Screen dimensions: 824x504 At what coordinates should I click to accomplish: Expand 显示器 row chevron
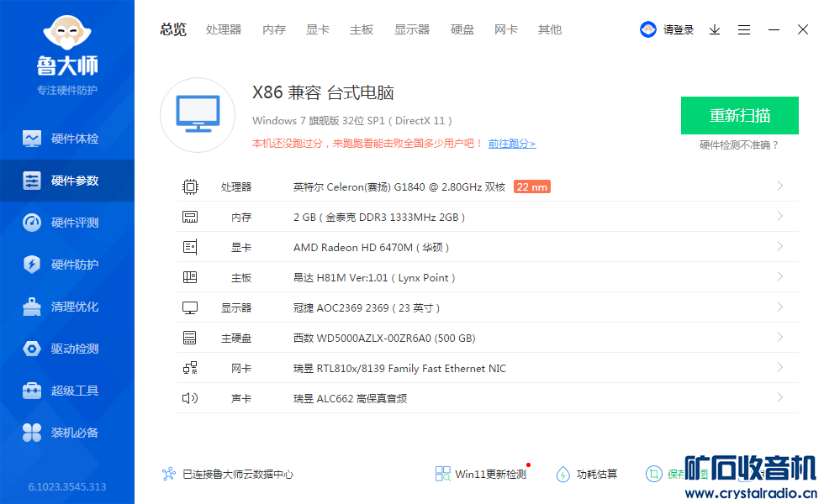780,307
